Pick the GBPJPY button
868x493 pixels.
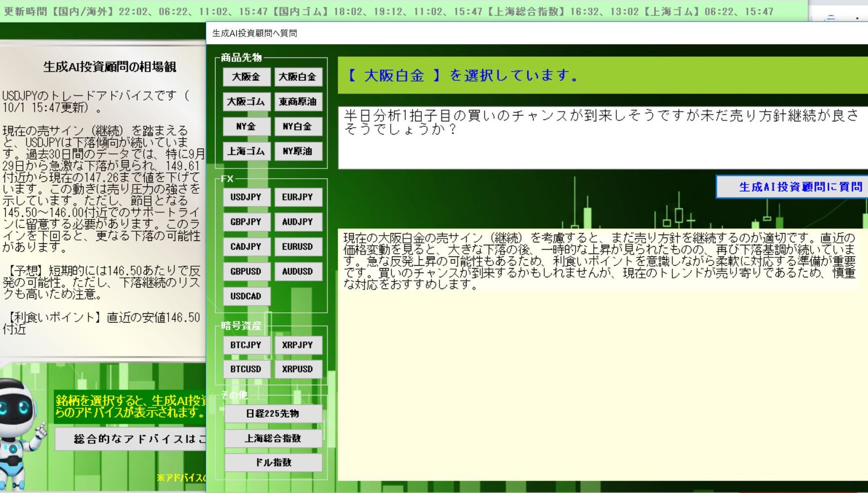246,222
